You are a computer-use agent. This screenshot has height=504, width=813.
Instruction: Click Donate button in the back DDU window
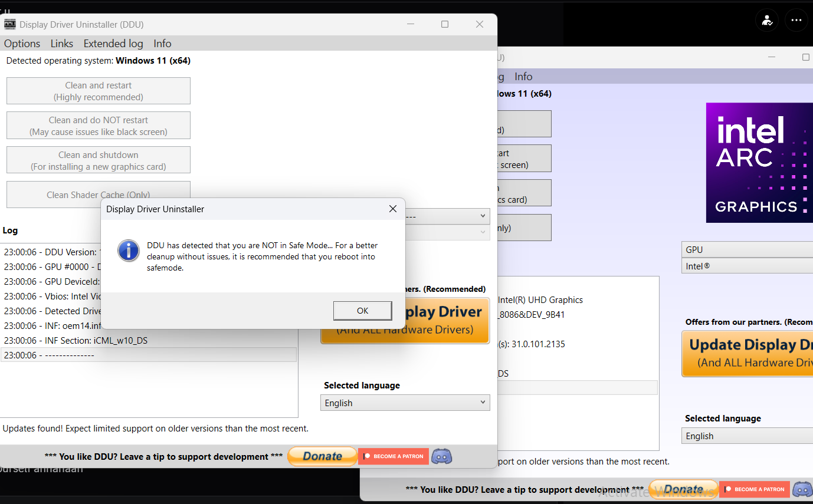[683, 489]
